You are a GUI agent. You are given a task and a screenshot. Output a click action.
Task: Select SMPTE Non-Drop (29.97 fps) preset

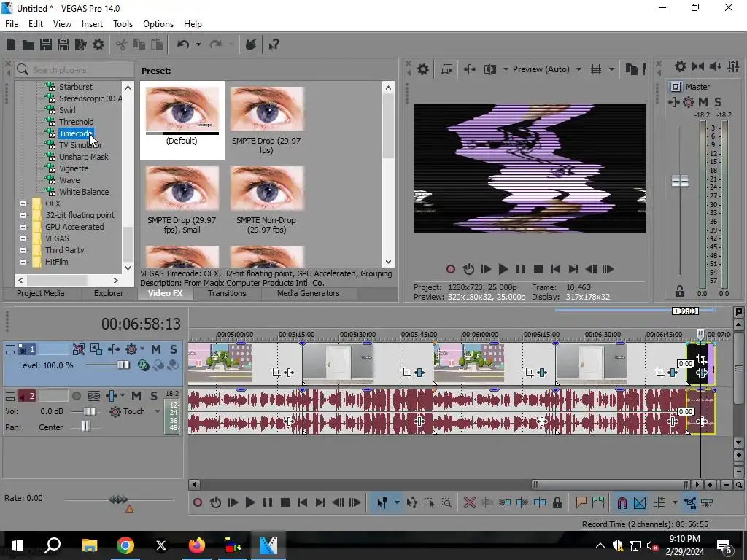coord(266,200)
